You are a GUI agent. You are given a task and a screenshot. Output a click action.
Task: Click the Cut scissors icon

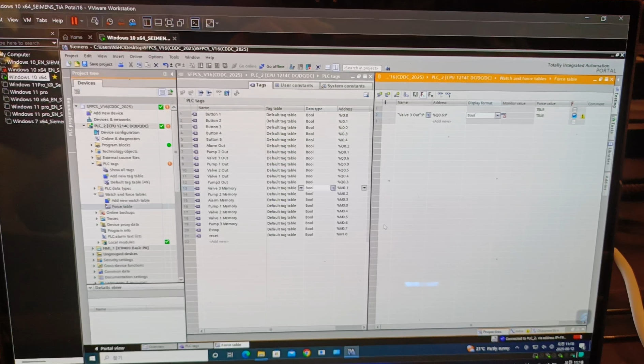click(x=131, y=64)
